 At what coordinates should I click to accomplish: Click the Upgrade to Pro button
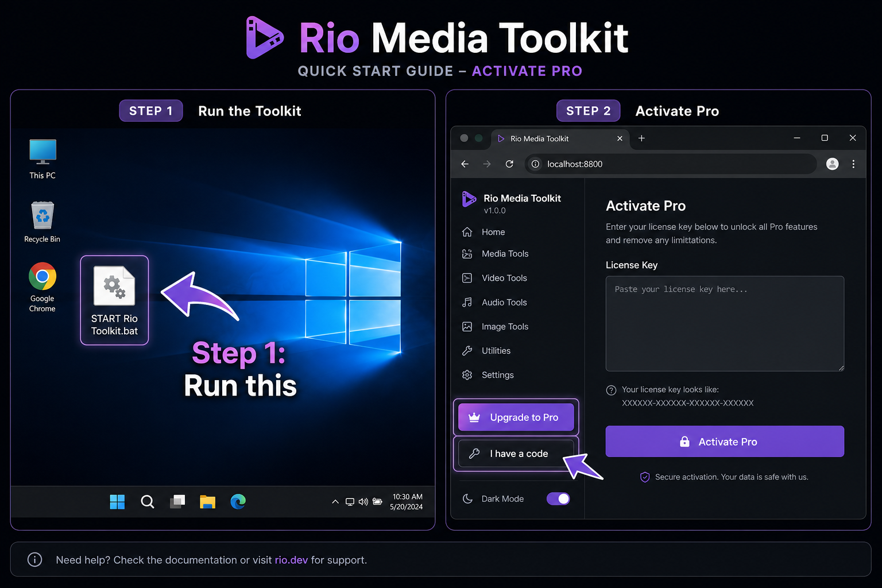pos(516,417)
